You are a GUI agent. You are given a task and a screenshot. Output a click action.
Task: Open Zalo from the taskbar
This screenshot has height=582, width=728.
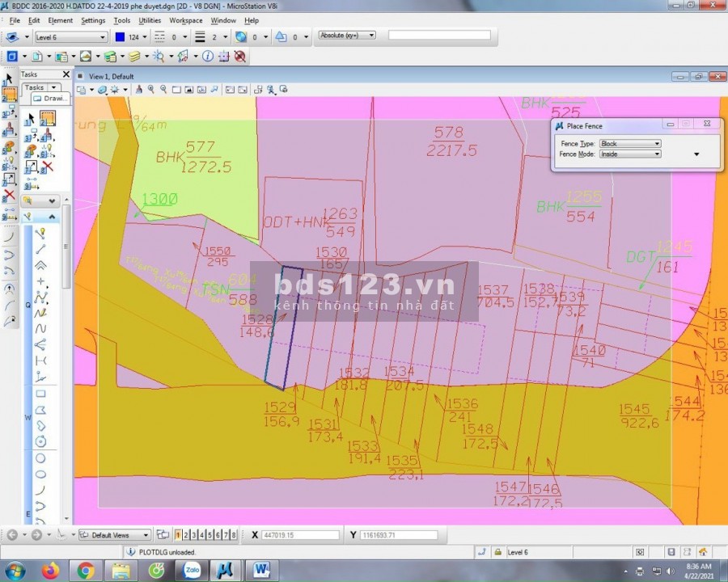[x=191, y=570]
